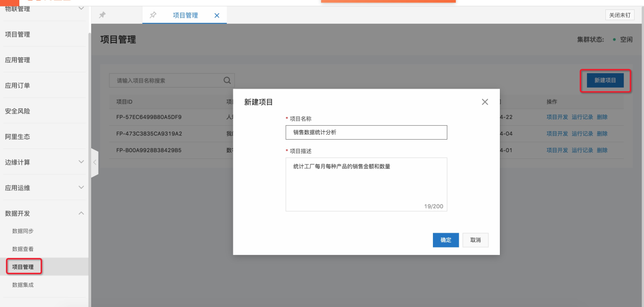
Task: Open 项目开发 for FP-B00A9928B38429B5
Action: click(x=557, y=150)
